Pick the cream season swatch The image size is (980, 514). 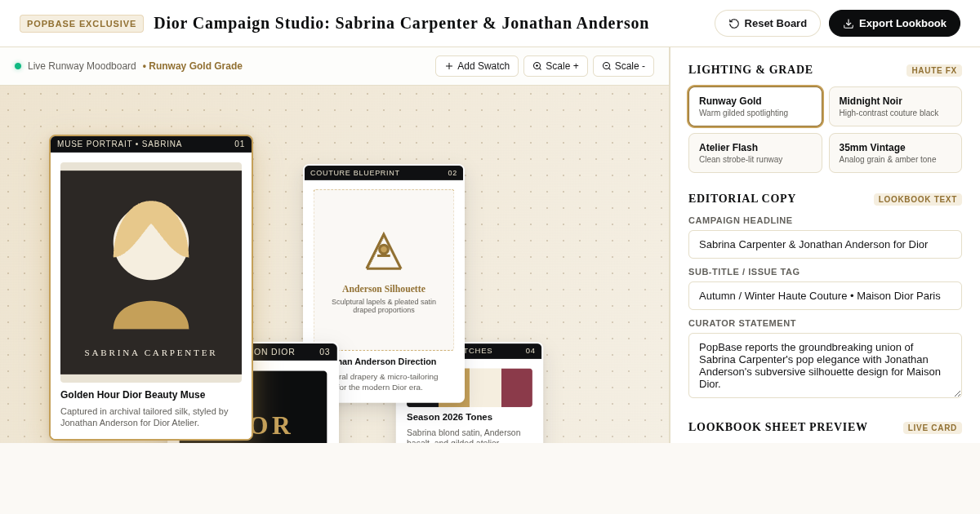pos(485,388)
